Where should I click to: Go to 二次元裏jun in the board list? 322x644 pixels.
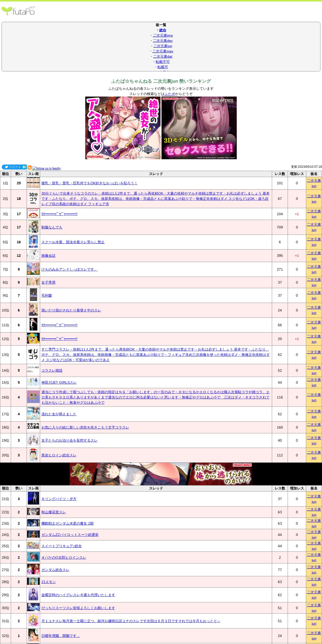coord(163,46)
